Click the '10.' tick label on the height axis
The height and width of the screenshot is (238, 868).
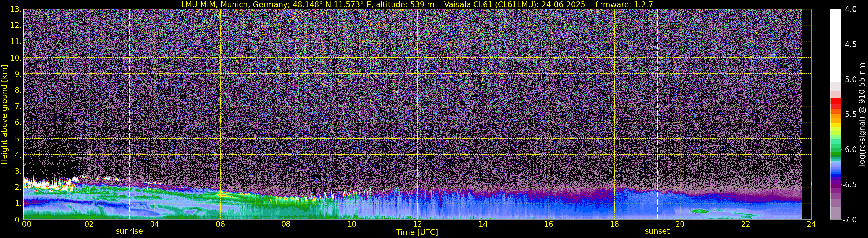click(16, 58)
